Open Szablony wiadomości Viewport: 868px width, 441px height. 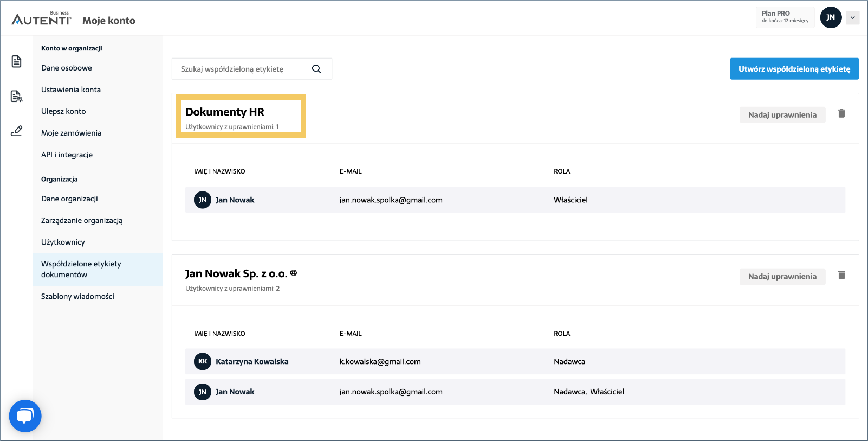point(77,296)
